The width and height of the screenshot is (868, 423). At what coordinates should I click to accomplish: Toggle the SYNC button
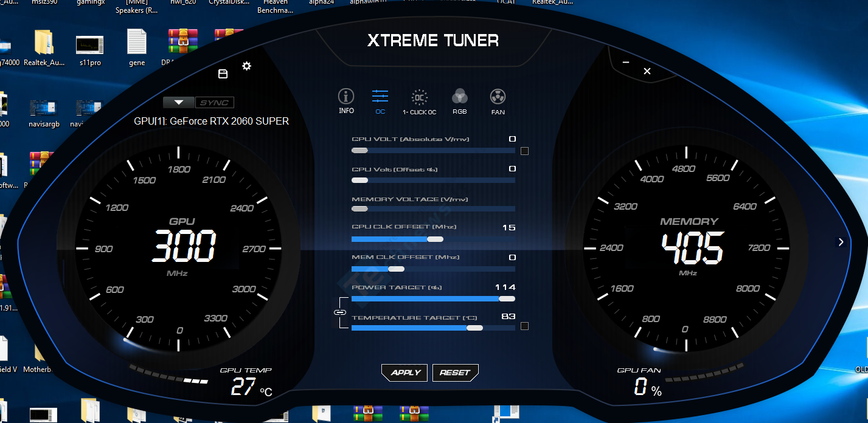(x=215, y=103)
